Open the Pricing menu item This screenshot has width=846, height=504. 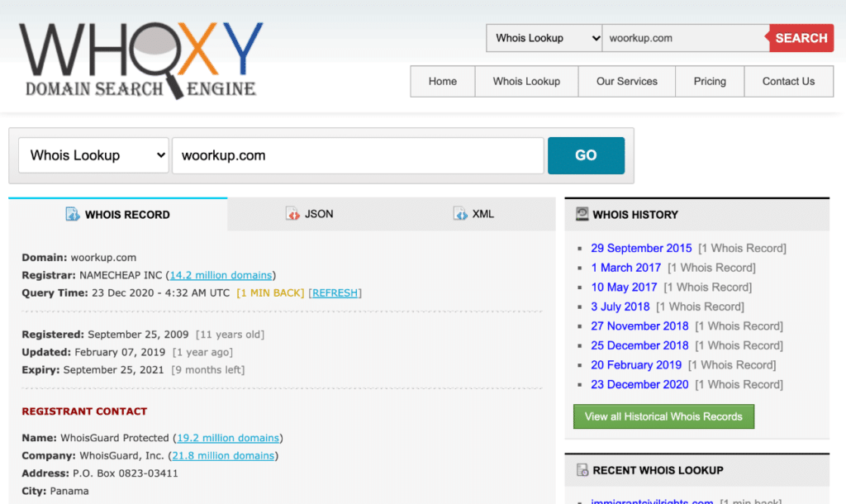[x=710, y=82]
